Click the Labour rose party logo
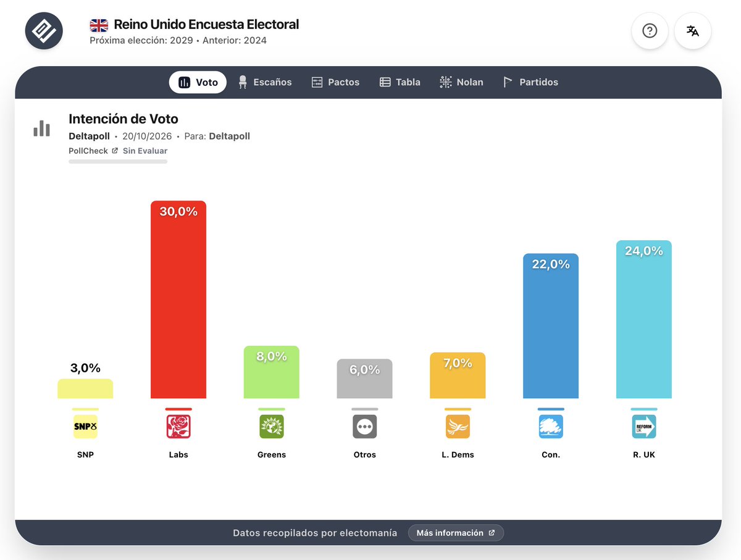741x560 pixels. (178, 427)
